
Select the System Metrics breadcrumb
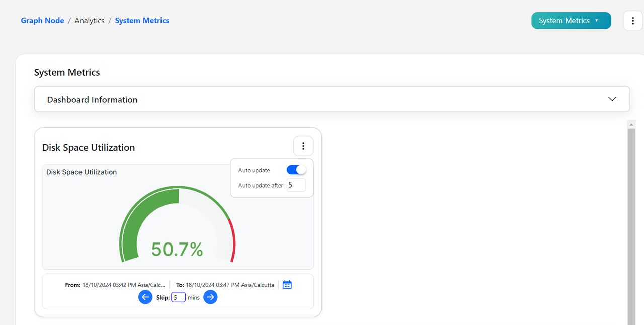click(x=142, y=21)
